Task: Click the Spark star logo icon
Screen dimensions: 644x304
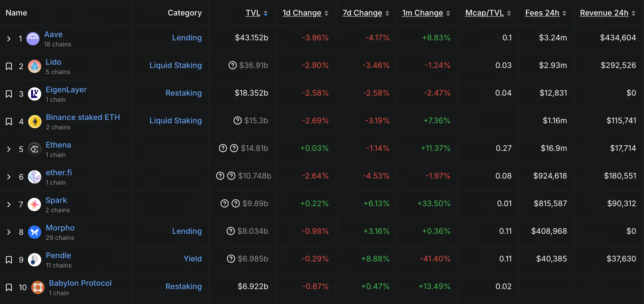Action: click(34, 205)
